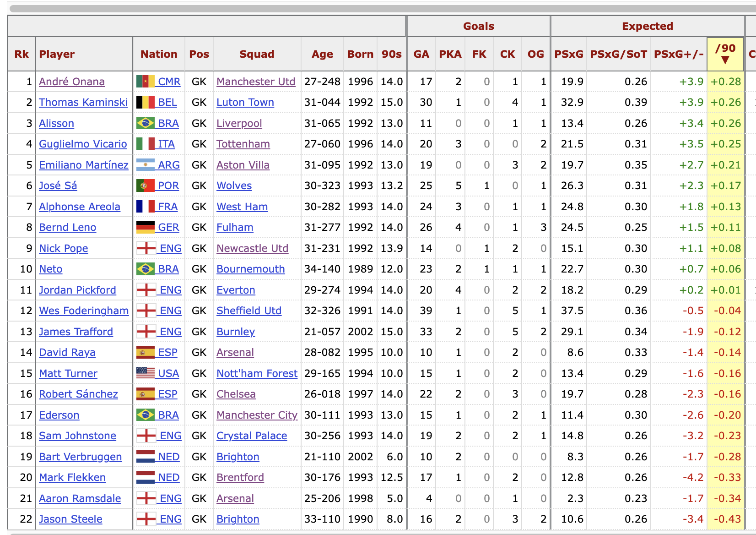Open Crystal Palace squad page
Screen dimensions: 756x535
(x=252, y=436)
